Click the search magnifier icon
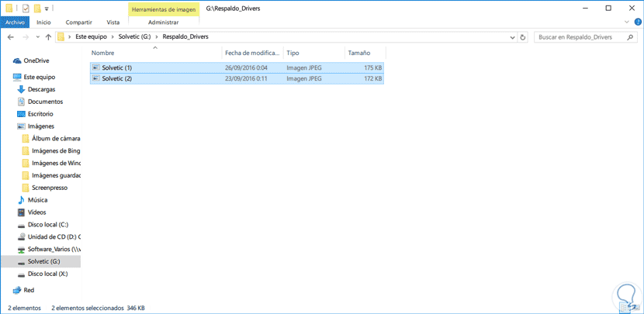The image size is (644, 314). (x=629, y=37)
